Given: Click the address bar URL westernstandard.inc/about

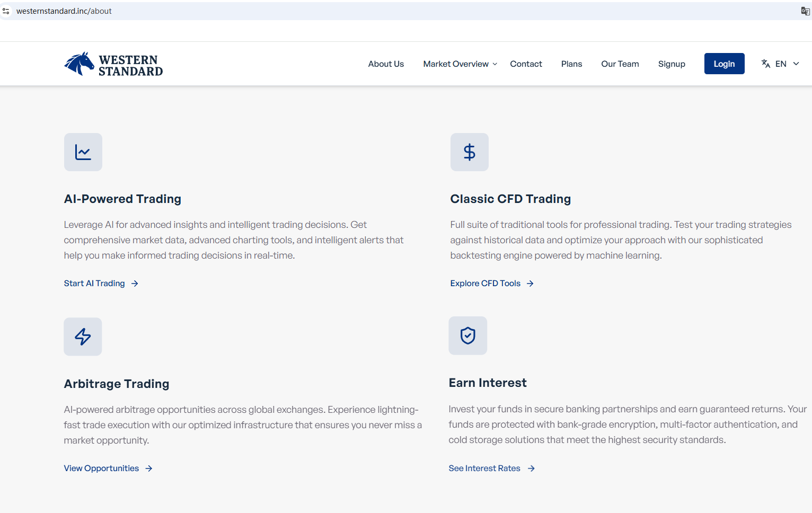Looking at the screenshot, I should [64, 11].
